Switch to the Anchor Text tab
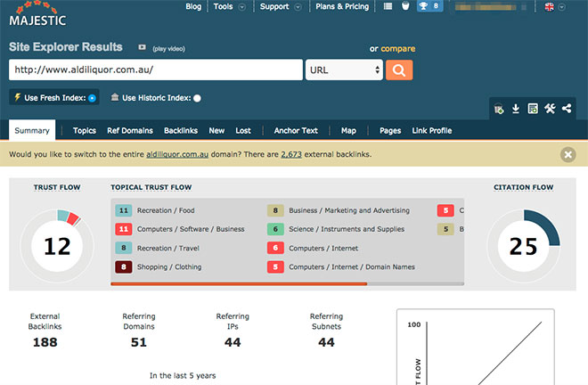 click(296, 131)
